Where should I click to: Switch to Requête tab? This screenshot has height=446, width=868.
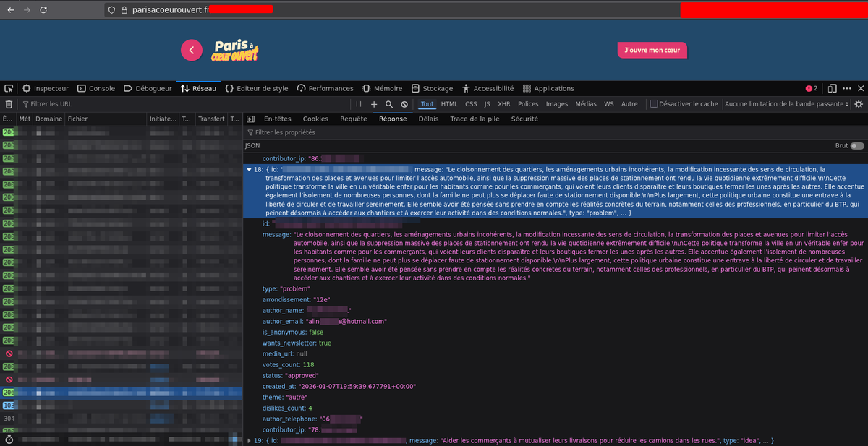coord(354,119)
